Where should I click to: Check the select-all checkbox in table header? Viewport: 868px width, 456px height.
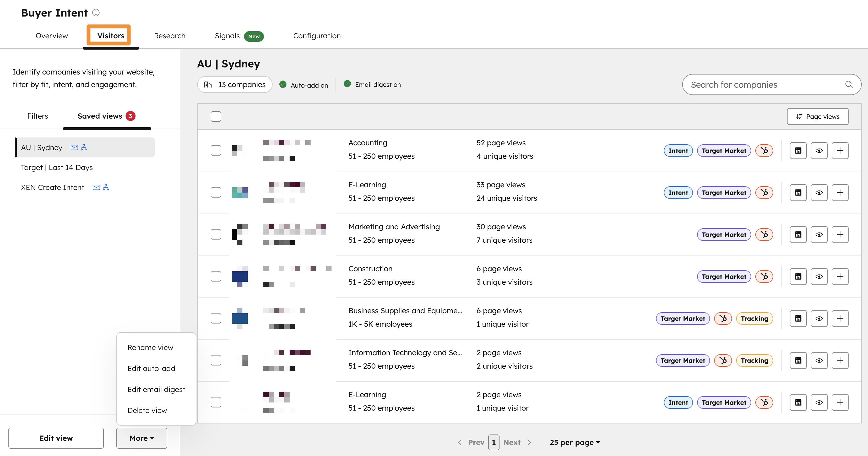216,116
